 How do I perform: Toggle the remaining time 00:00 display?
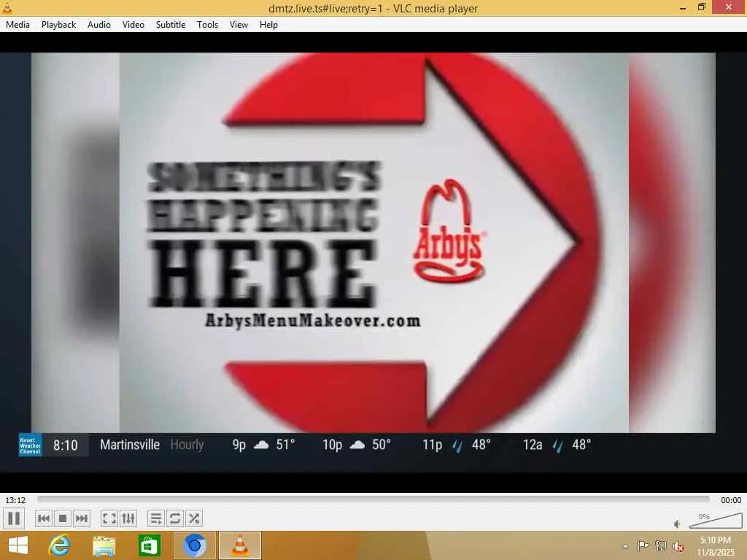(x=730, y=500)
